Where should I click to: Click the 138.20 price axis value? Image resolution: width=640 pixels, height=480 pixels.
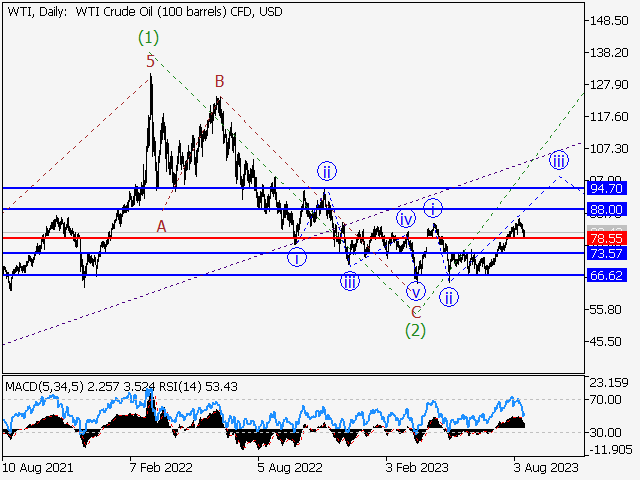click(609, 52)
